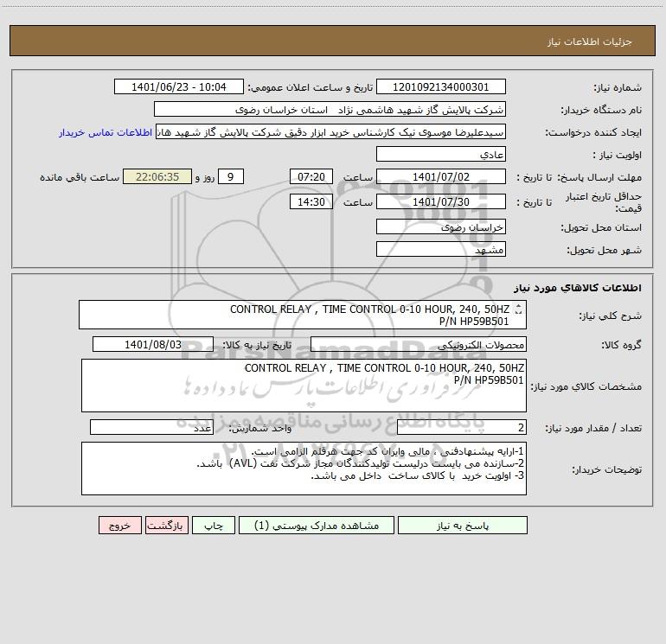Click the 'چاپ' print button
666x644 pixels.
click(x=214, y=526)
